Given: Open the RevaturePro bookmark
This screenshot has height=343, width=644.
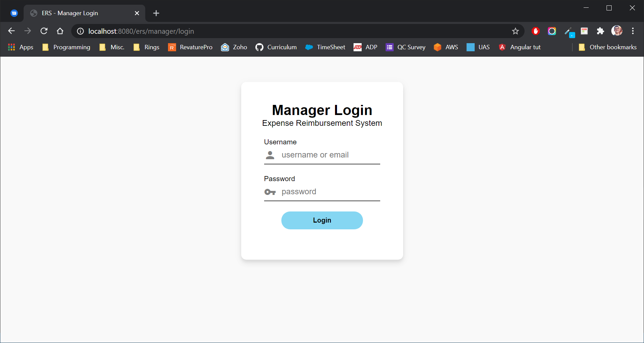Looking at the screenshot, I should point(190,47).
